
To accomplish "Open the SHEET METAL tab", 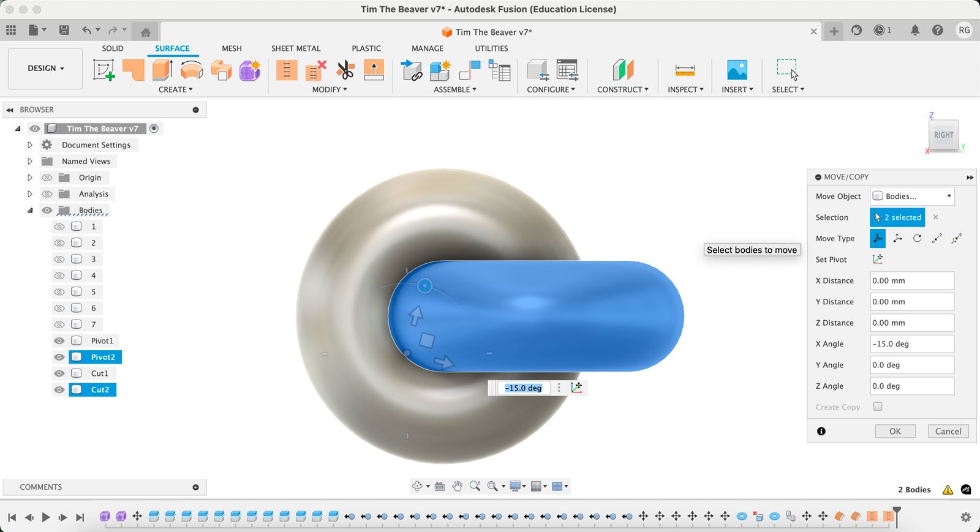I will click(295, 48).
